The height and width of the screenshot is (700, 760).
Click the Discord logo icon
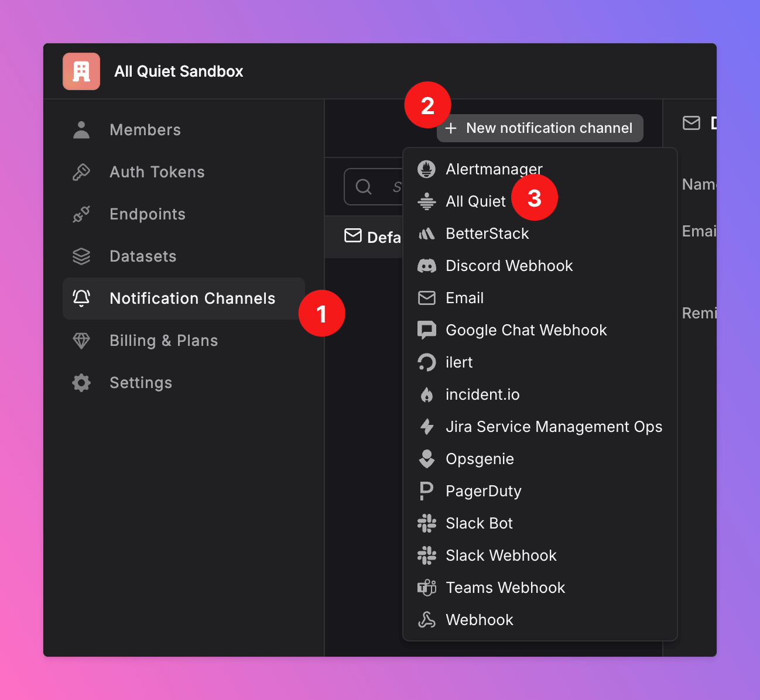coord(427,266)
